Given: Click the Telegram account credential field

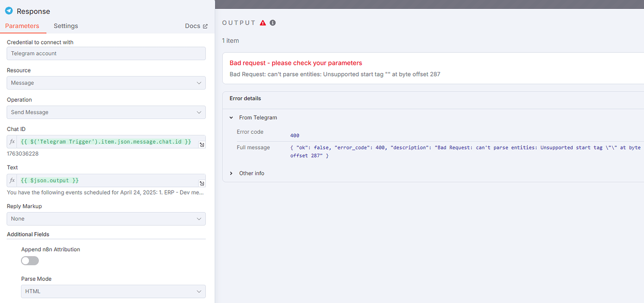Looking at the screenshot, I should 106,53.
